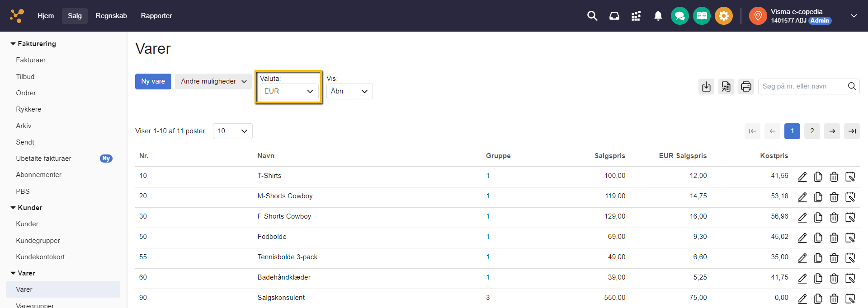Go to page 2 of the list
This screenshot has width=868, height=308.
tap(812, 131)
